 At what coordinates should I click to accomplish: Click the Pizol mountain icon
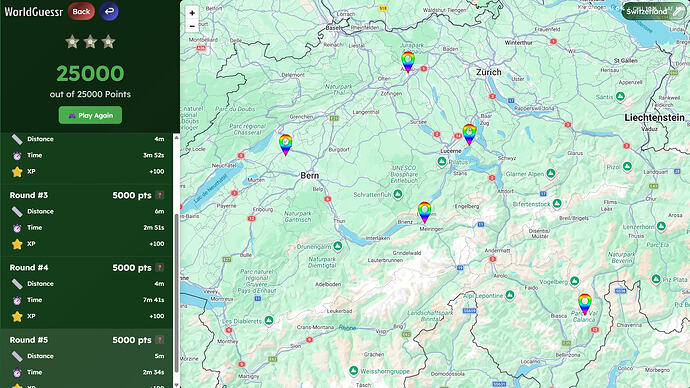(x=627, y=167)
